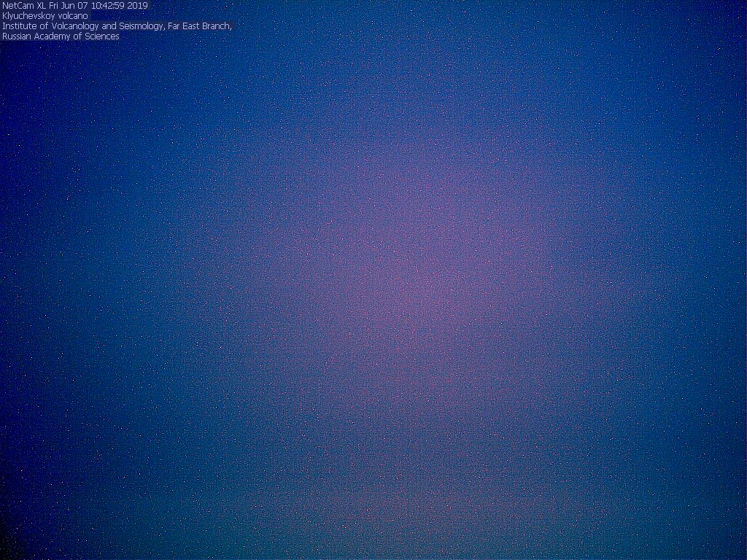Click the 'Russian Academy of Sciences' line
Screen dimensions: 747x560
[x=61, y=36]
